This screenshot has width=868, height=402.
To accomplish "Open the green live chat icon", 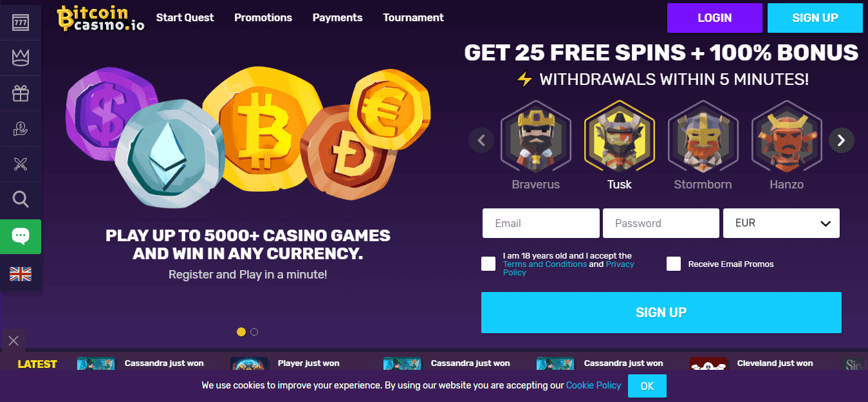I will (21, 237).
